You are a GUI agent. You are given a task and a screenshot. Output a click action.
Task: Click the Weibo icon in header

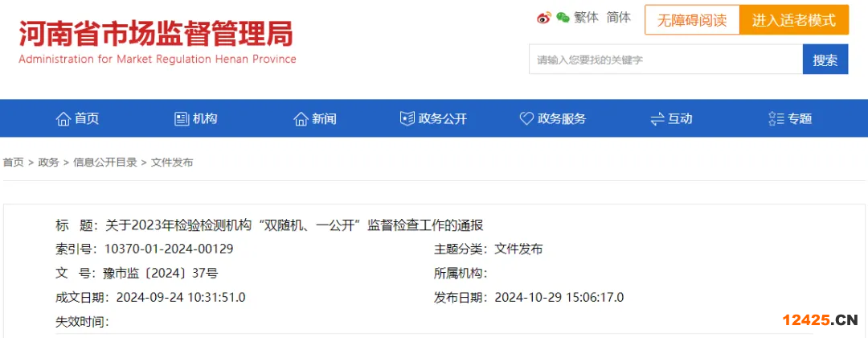click(x=544, y=17)
